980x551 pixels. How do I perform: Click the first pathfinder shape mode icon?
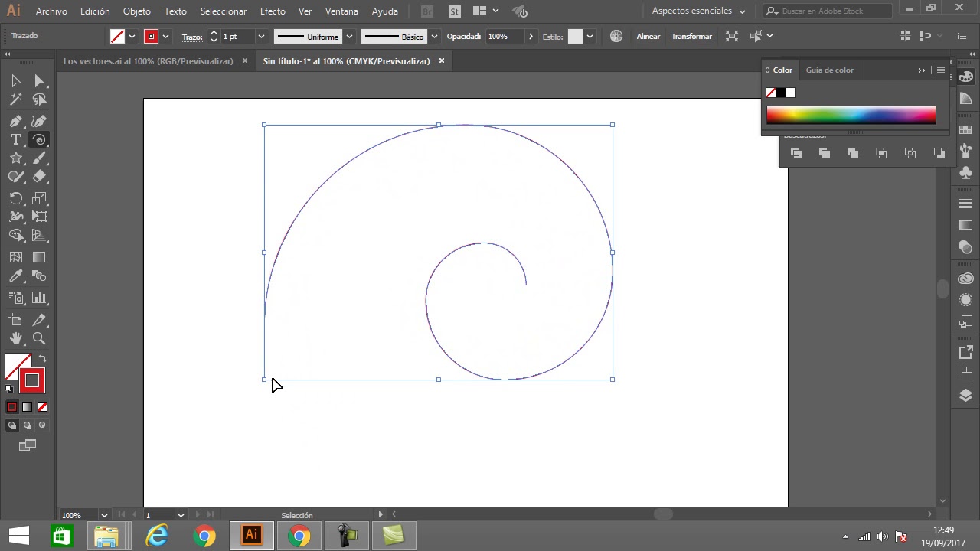[x=796, y=153]
